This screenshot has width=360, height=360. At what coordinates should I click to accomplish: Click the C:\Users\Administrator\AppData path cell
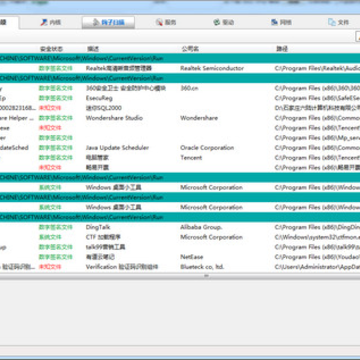coord(317,267)
